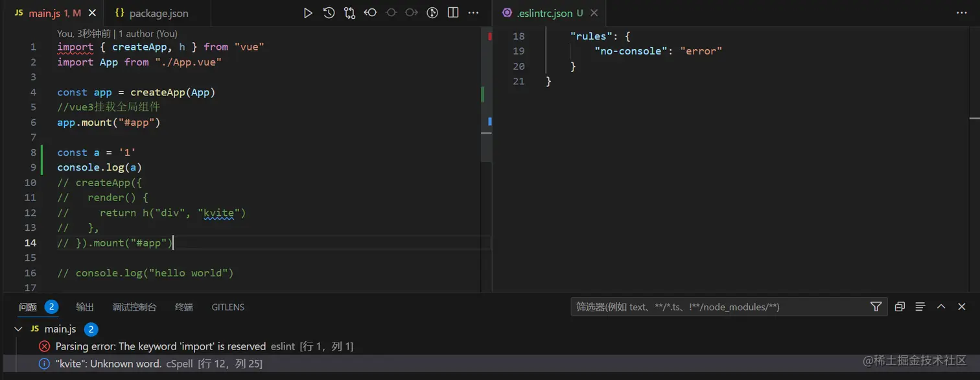
Task: Toggle problems view as list icon
Action: (x=920, y=307)
